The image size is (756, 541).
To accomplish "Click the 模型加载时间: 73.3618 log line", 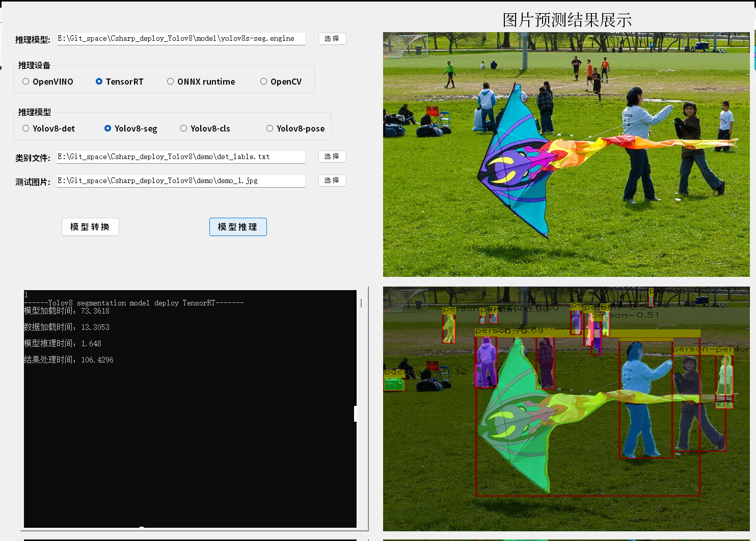I will point(67,311).
